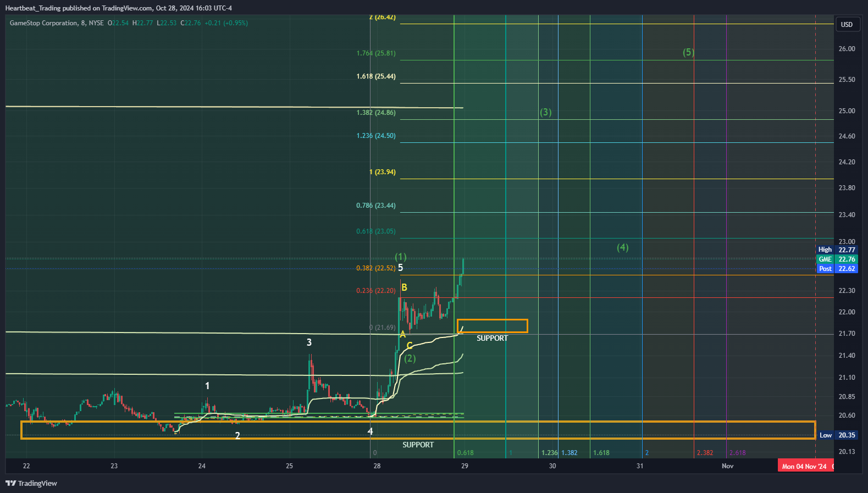Image resolution: width=868 pixels, height=493 pixels.
Task: Click the white wave 5 label
Action: [x=400, y=268]
